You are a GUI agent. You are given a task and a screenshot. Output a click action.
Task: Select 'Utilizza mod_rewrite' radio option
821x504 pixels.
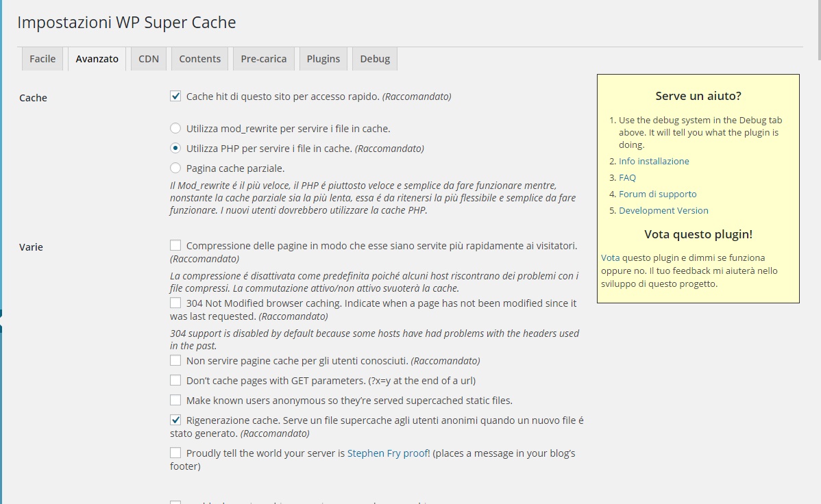[x=175, y=128]
